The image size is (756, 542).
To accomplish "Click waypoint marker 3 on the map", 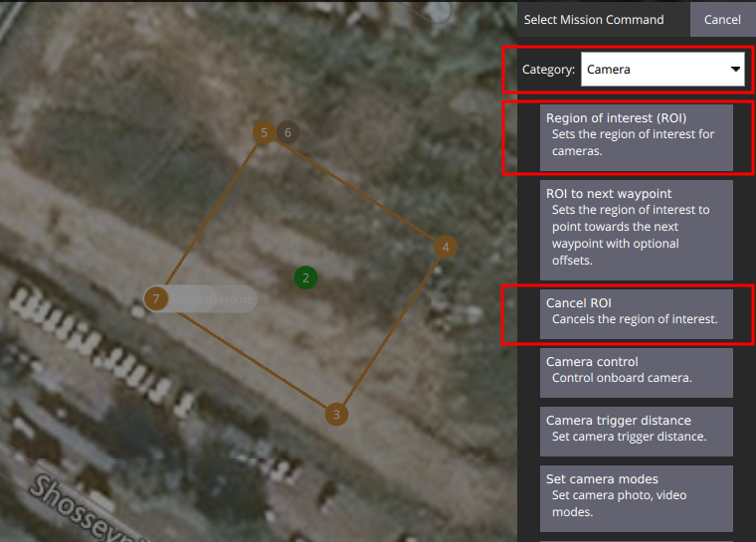I will tap(336, 415).
